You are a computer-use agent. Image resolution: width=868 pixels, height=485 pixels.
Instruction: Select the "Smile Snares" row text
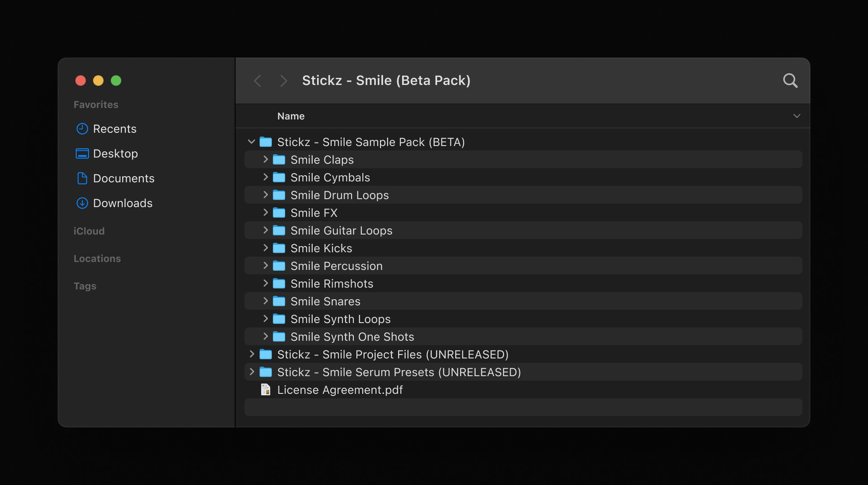[325, 301]
